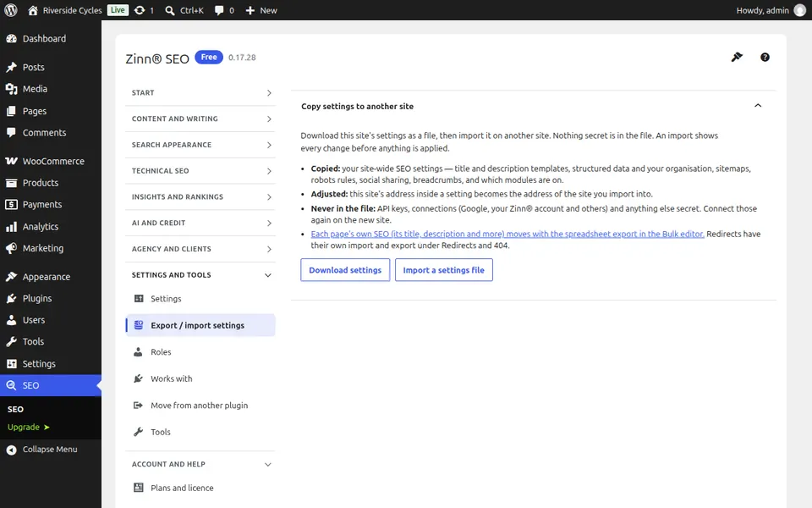Open Move from another plugin
This screenshot has height=508, width=812.
click(200, 406)
